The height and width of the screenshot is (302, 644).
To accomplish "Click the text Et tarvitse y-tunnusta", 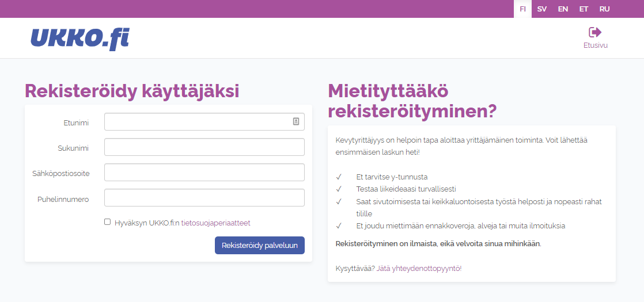I will 392,177.
